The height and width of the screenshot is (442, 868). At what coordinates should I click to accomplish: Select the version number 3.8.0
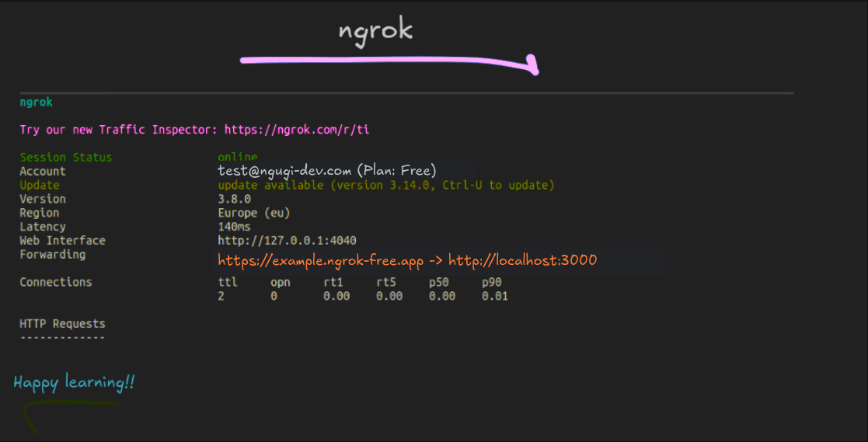234,199
